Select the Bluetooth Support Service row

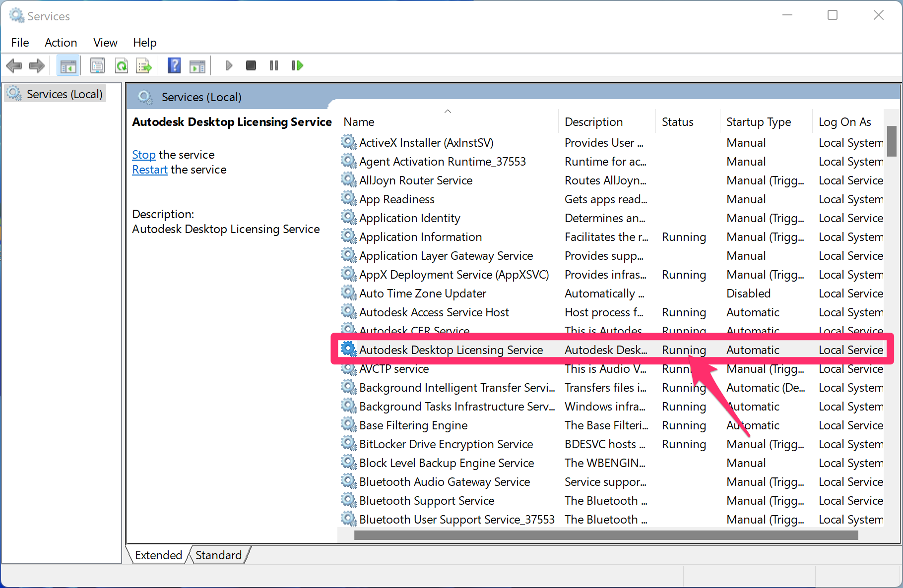(x=427, y=500)
